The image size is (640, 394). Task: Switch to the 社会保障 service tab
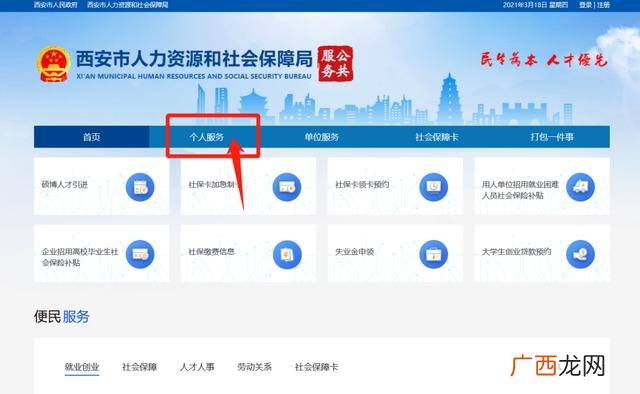pos(140,367)
